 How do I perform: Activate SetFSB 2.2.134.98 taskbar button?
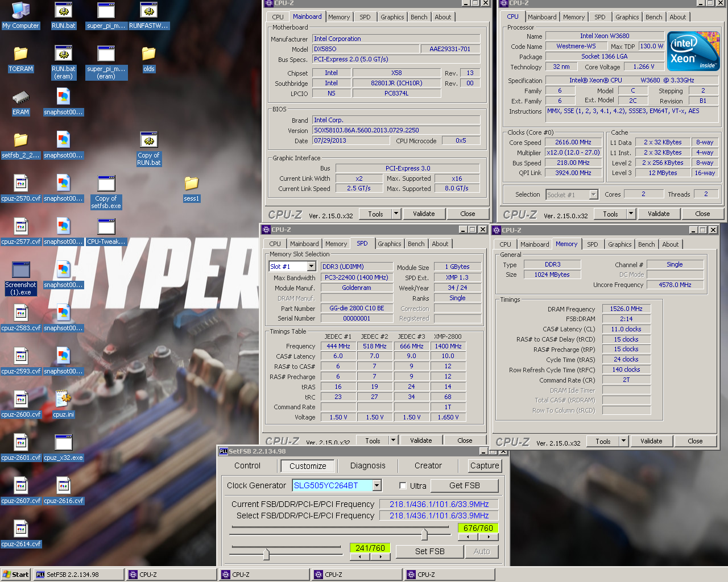[78, 575]
